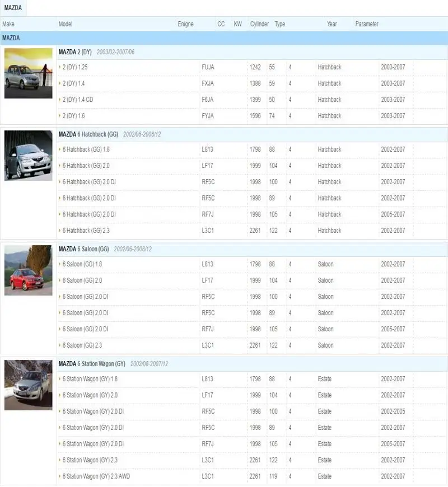Click the Make column header
Viewport: 448px width, 487px height.
(x=8, y=24)
